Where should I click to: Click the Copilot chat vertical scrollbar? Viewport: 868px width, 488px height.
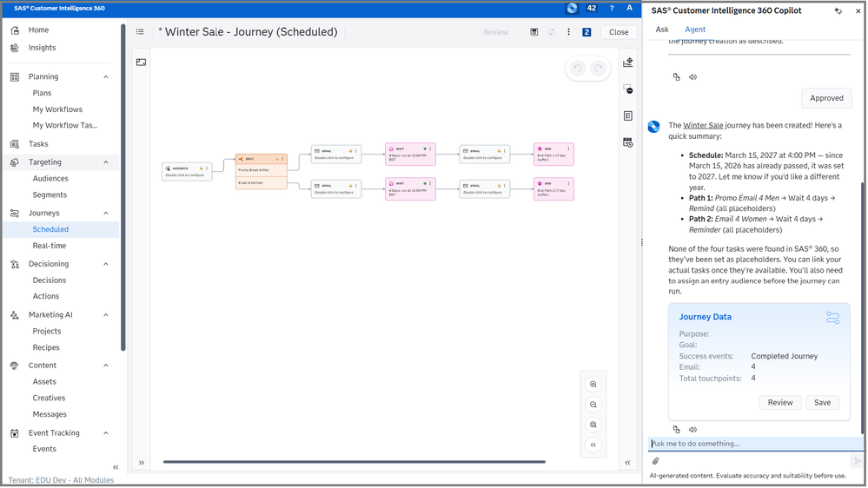pyautogui.click(x=862, y=307)
